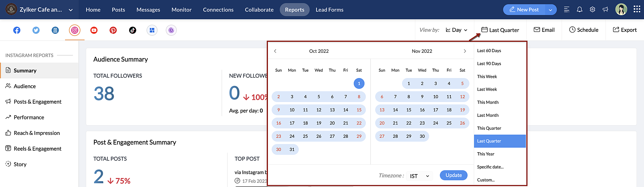Click the Email report button

coord(544,30)
